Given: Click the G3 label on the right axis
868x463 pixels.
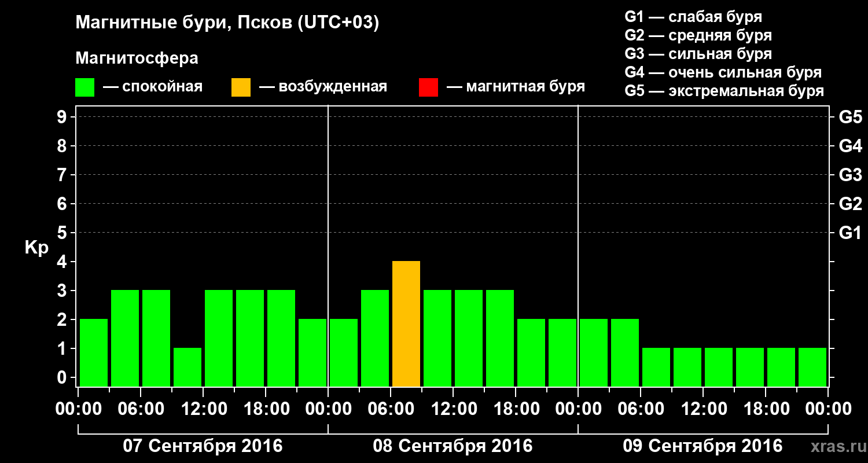Looking at the screenshot, I should click(850, 175).
